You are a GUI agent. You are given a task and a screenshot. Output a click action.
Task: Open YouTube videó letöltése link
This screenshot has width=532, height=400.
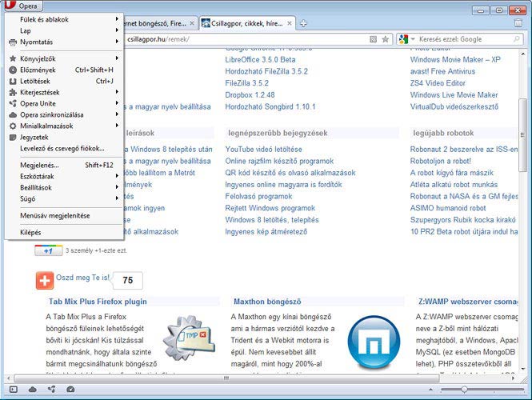coord(264,150)
